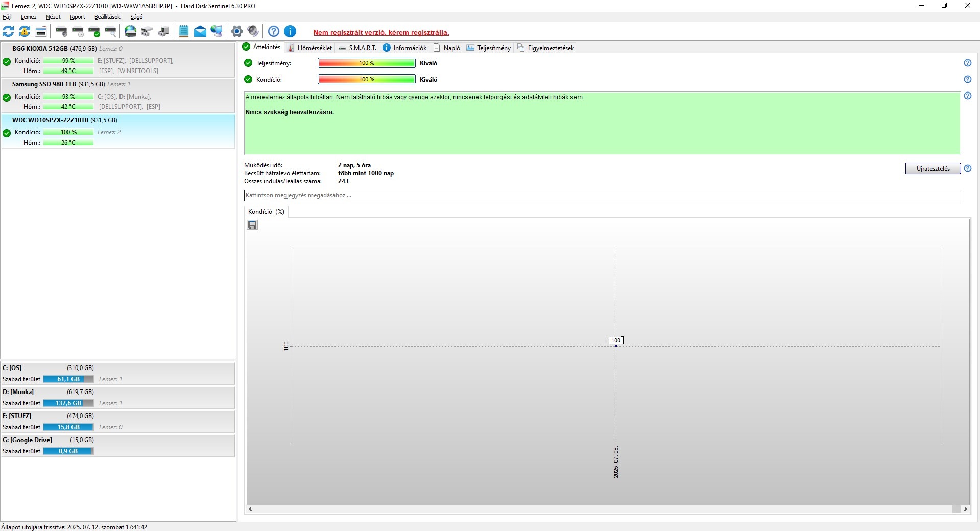This screenshot has width=980, height=531.
Task: Select the C: [OS] partition entry
Action: pyautogui.click(x=118, y=374)
